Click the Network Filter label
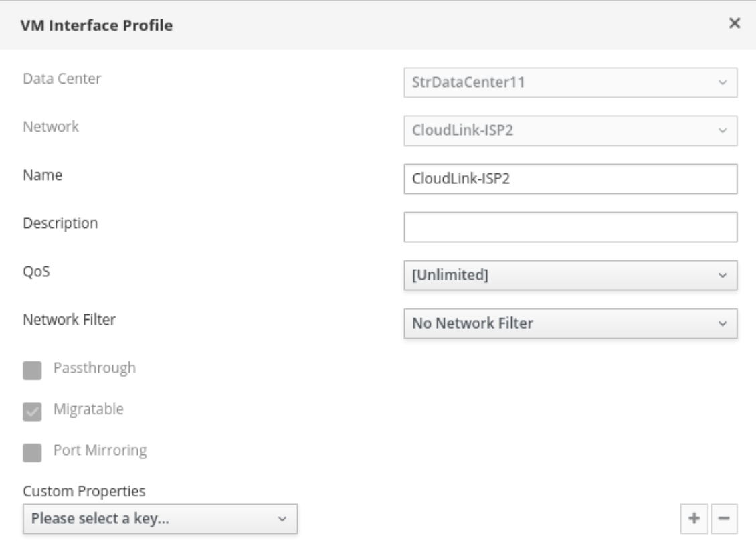This screenshot has width=756, height=548. (70, 320)
